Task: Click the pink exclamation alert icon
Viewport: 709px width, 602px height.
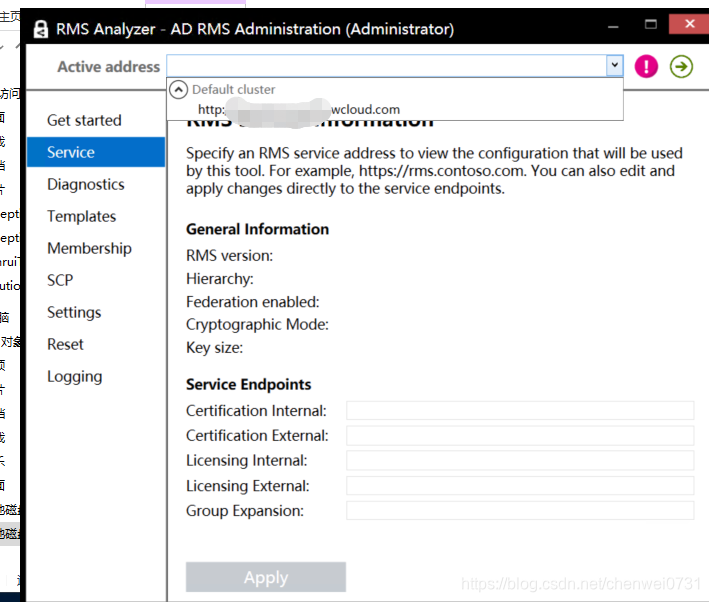Action: [x=646, y=66]
